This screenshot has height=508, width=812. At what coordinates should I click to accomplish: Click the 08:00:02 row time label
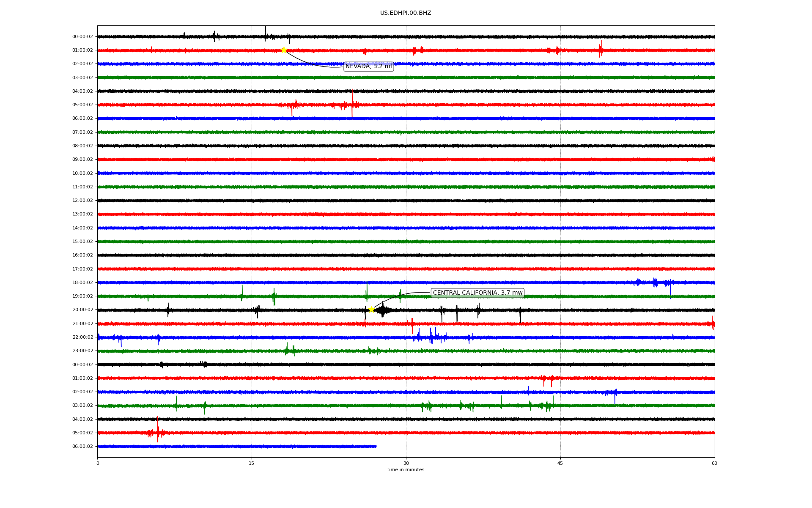(x=82, y=146)
